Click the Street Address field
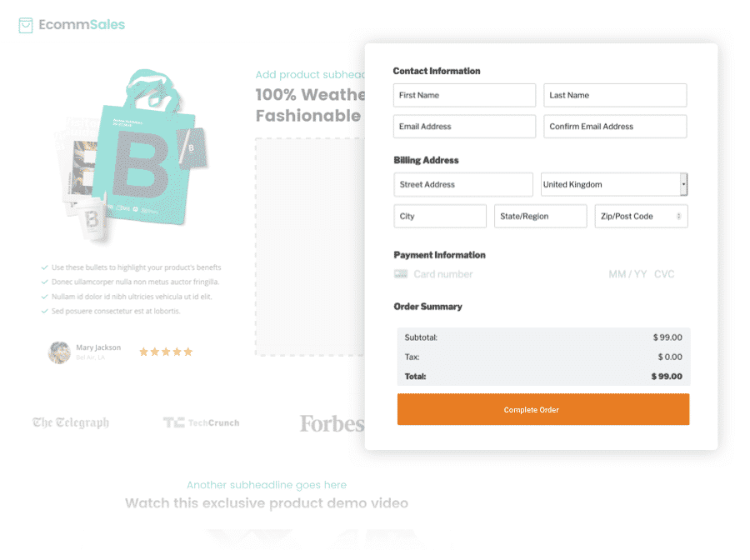Viewport: 750px width, 560px height. (x=463, y=185)
